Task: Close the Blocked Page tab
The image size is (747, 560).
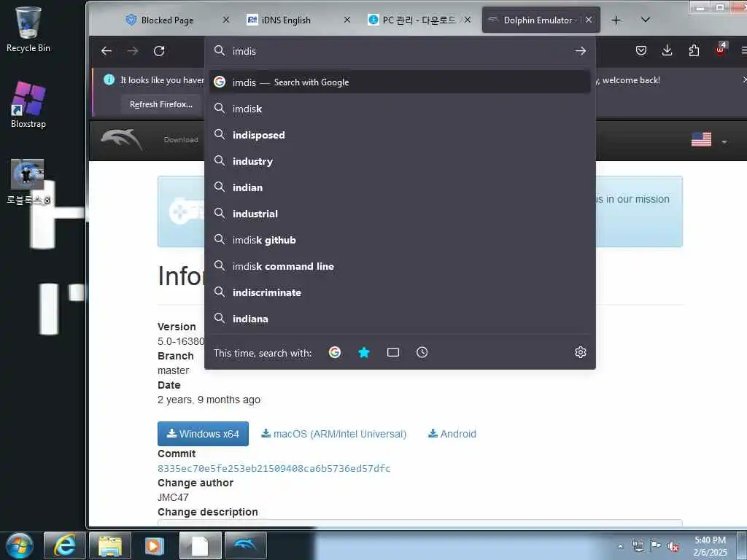Action: coord(226,20)
